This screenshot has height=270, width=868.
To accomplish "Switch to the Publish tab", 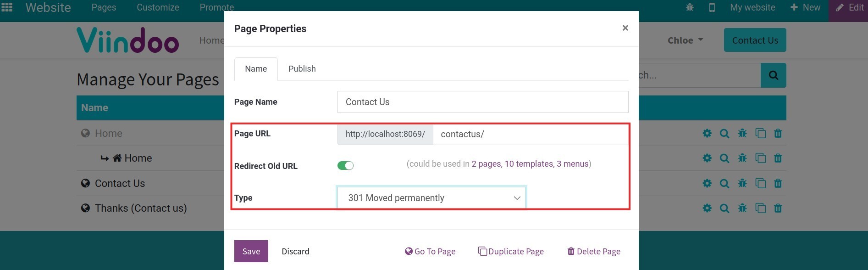I will [x=302, y=69].
